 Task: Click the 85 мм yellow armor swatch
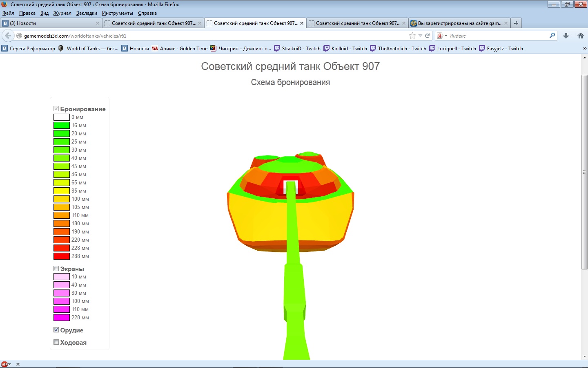point(62,191)
